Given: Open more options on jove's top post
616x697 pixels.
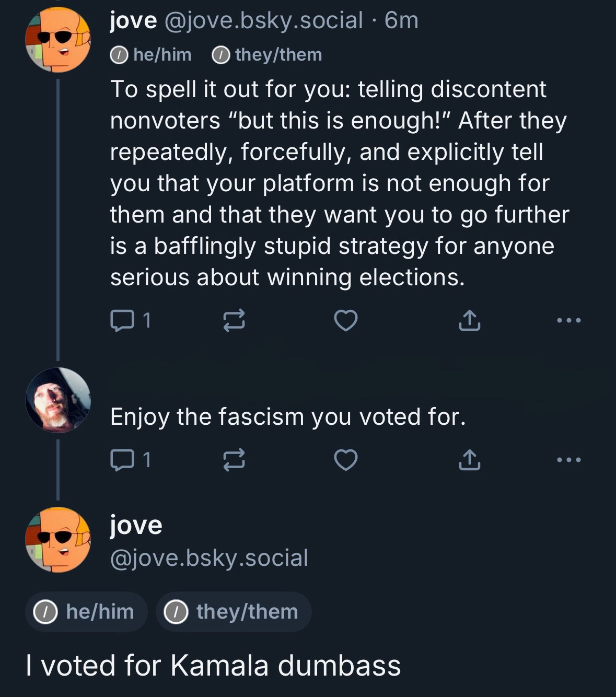Looking at the screenshot, I should pos(568,320).
